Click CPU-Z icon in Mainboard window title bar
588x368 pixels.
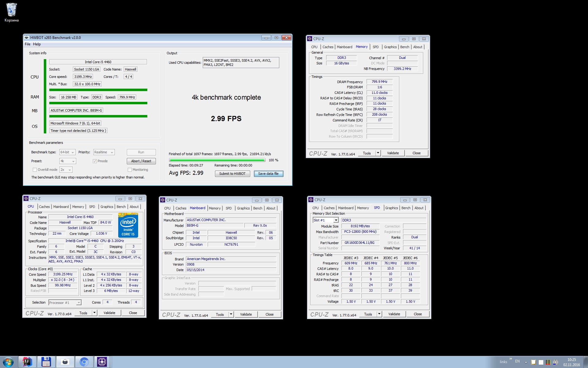[163, 200]
